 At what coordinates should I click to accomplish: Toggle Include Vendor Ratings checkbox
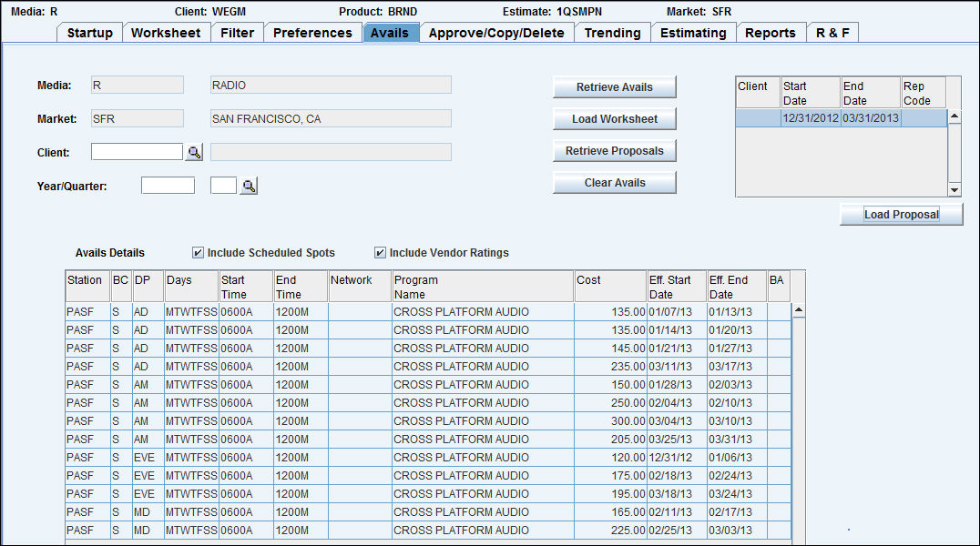pos(380,252)
